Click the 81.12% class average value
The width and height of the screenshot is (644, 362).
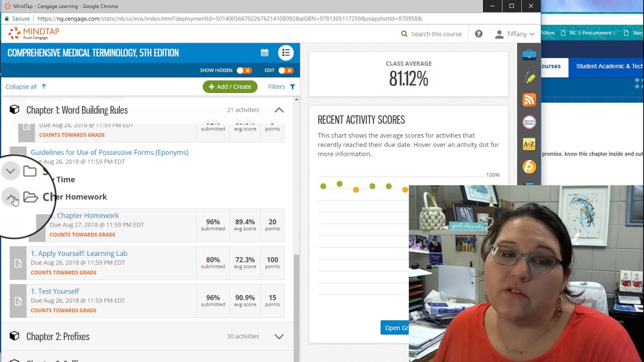tap(409, 78)
